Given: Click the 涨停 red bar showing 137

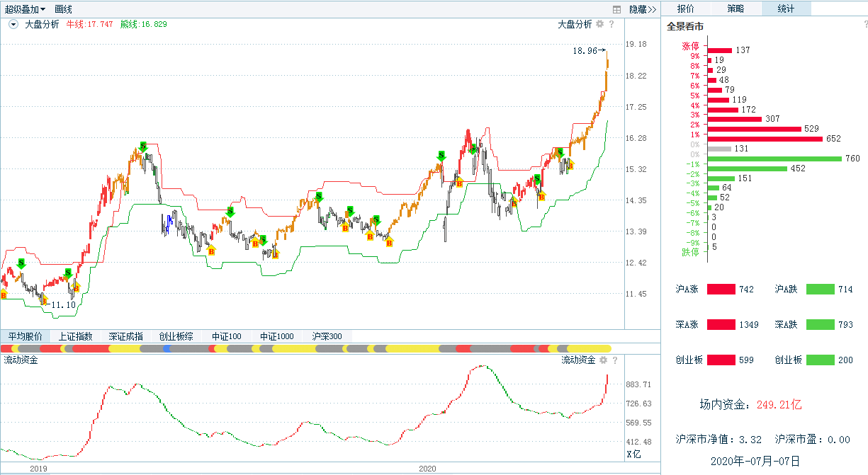Looking at the screenshot, I should [x=721, y=50].
